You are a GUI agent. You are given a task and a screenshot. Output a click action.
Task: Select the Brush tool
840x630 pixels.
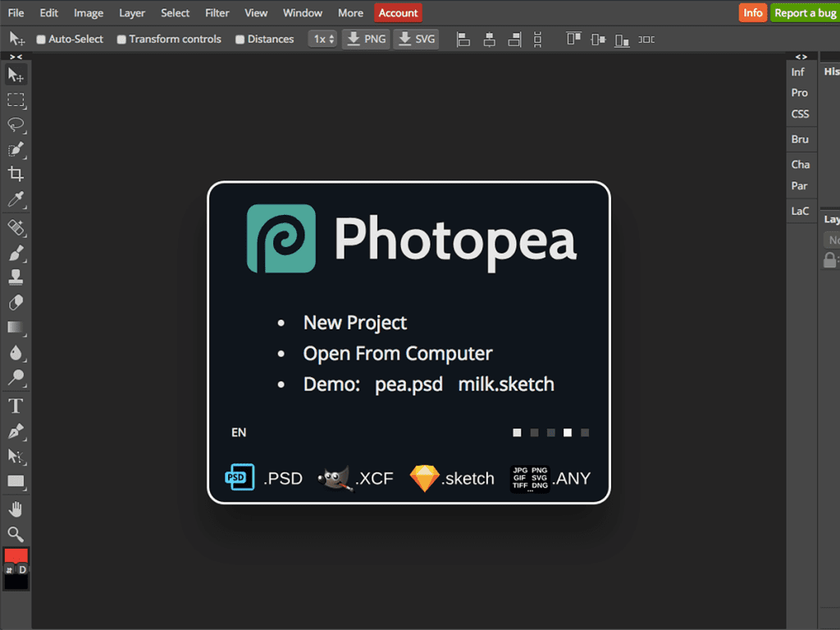pos(16,253)
